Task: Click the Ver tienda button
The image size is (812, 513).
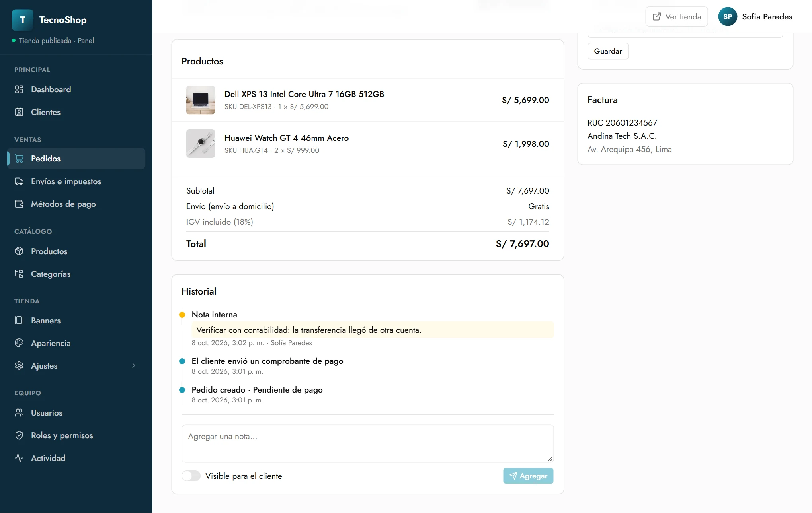Action: (677, 17)
